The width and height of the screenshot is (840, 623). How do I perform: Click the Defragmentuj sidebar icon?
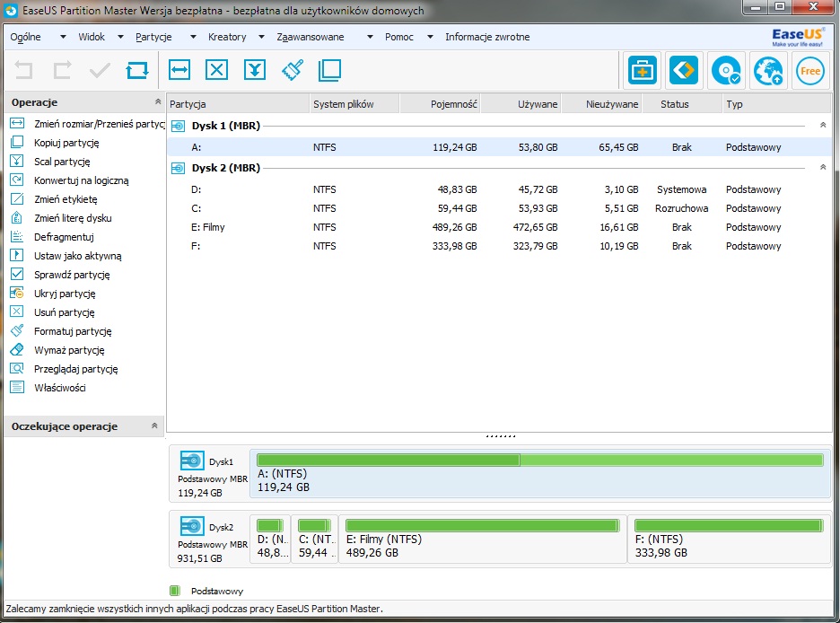pyautogui.click(x=17, y=236)
